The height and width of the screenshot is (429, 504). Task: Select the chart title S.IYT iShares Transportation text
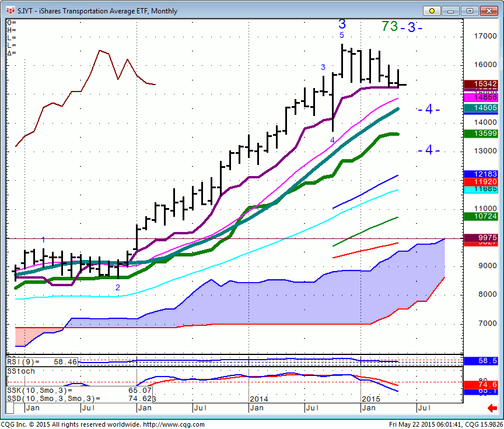point(97,11)
